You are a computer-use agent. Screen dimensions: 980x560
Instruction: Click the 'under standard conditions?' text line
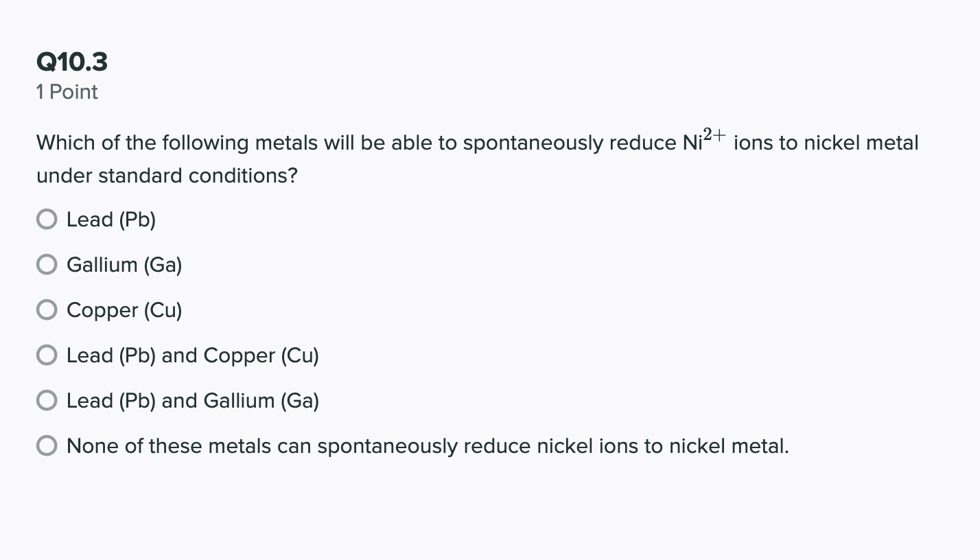167,176
